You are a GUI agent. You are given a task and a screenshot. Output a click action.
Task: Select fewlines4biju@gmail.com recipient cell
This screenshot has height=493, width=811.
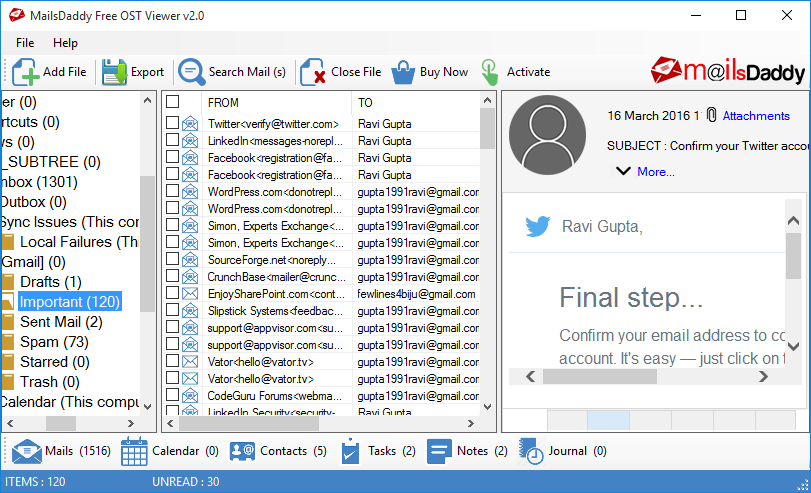click(x=416, y=294)
